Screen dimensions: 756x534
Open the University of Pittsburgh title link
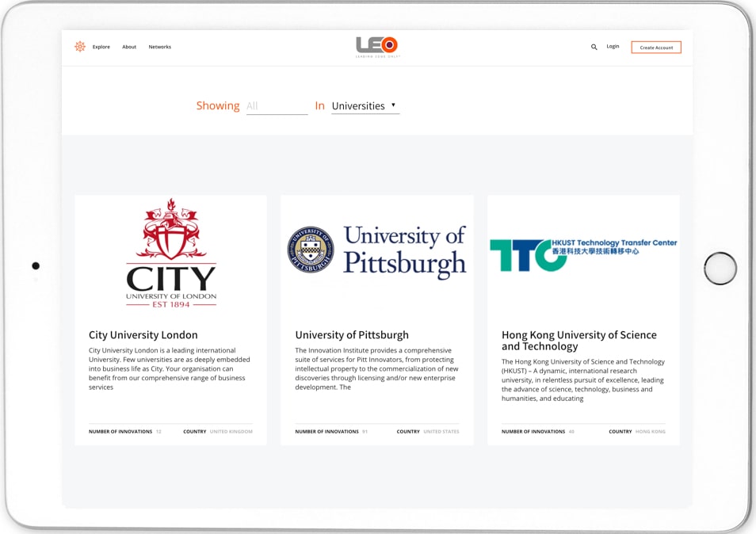352,335
